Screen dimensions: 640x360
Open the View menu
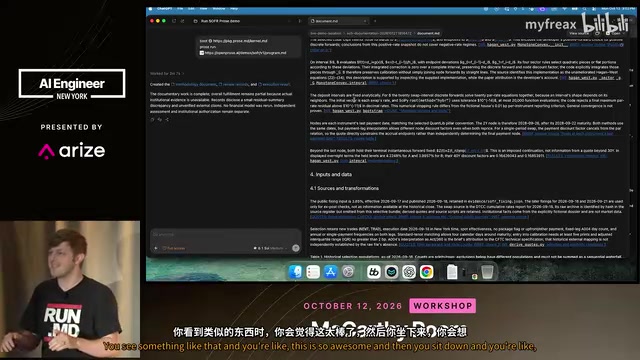click(203, 9)
